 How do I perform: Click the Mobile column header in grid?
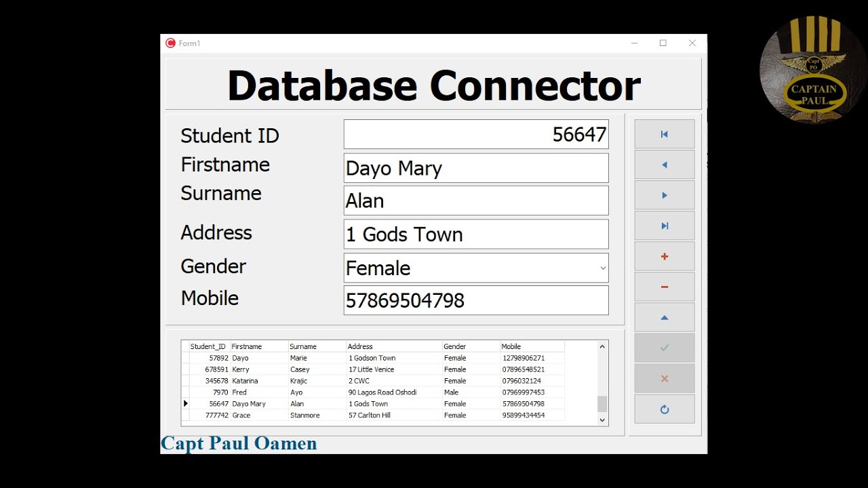[x=532, y=346]
